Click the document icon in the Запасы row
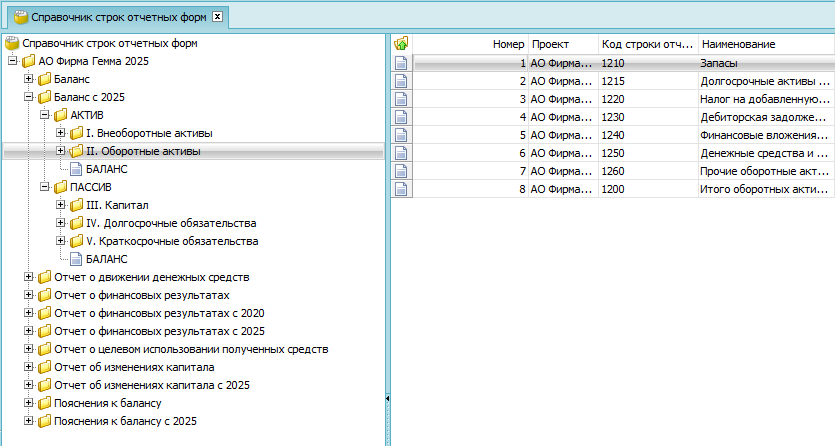 click(402, 63)
